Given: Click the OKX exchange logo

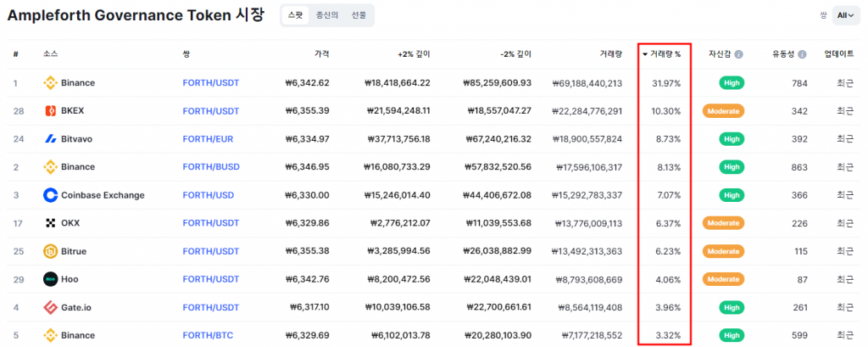Looking at the screenshot, I should pos(50,223).
